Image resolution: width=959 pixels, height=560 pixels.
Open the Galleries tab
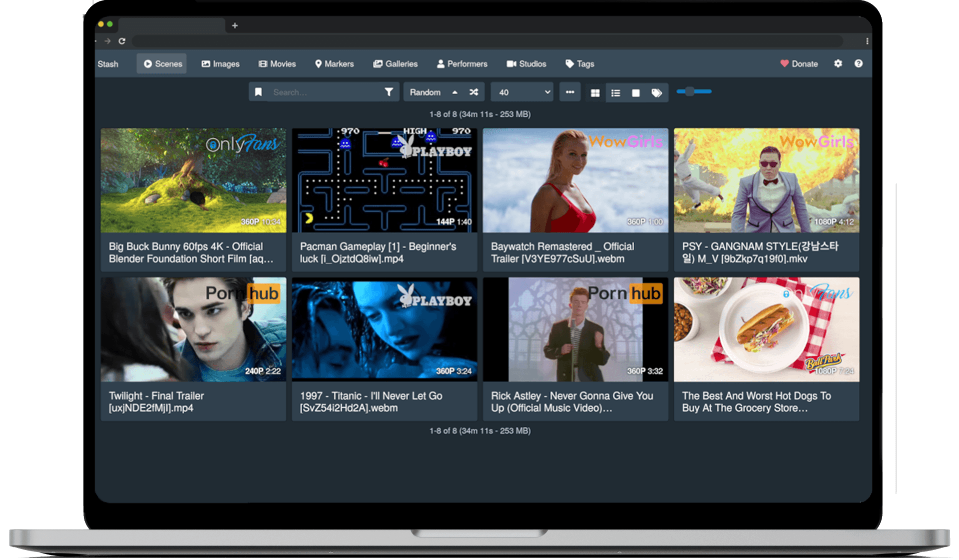click(395, 64)
